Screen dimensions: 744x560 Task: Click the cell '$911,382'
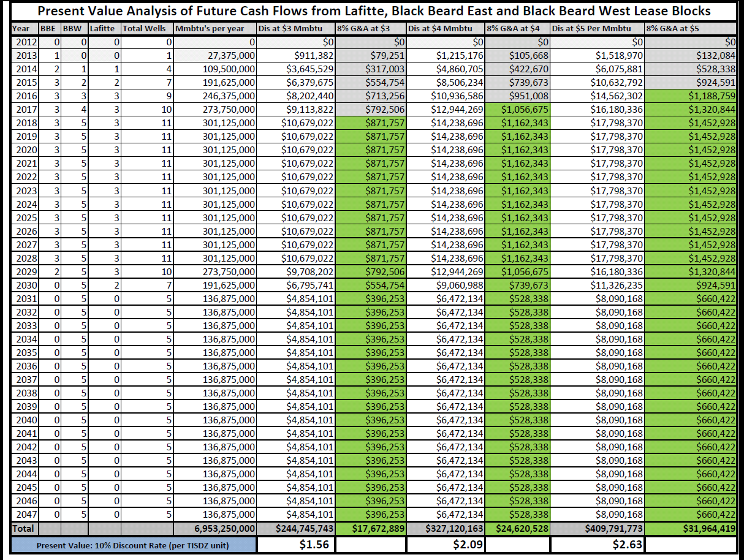[296, 56]
